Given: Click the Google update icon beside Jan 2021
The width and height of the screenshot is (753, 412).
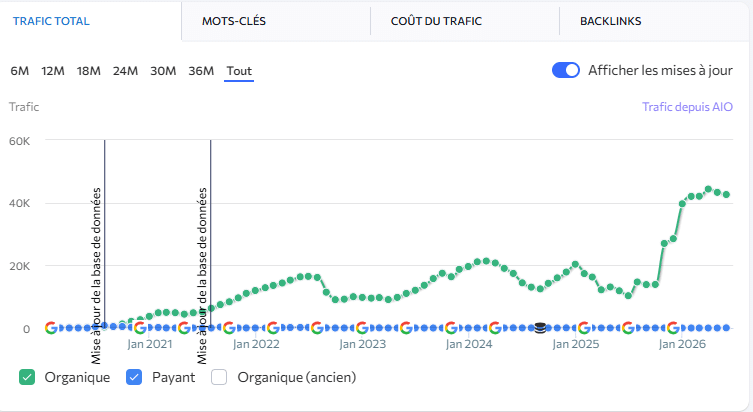Looking at the screenshot, I should (x=140, y=328).
